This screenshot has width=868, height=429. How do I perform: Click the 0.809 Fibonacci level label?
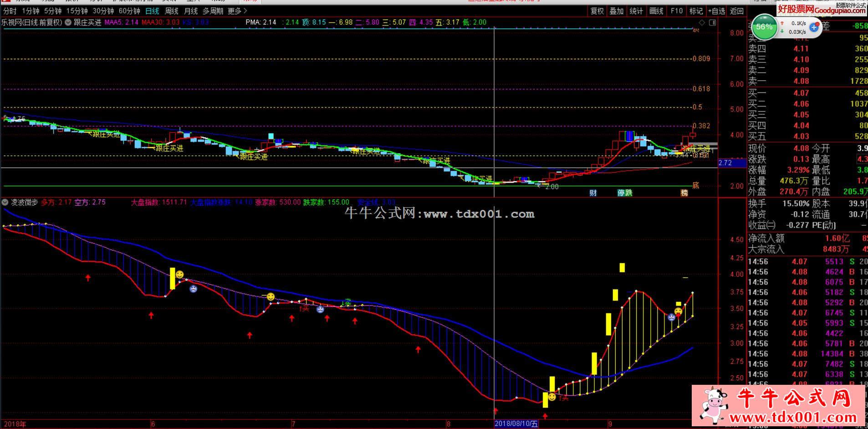[701, 58]
